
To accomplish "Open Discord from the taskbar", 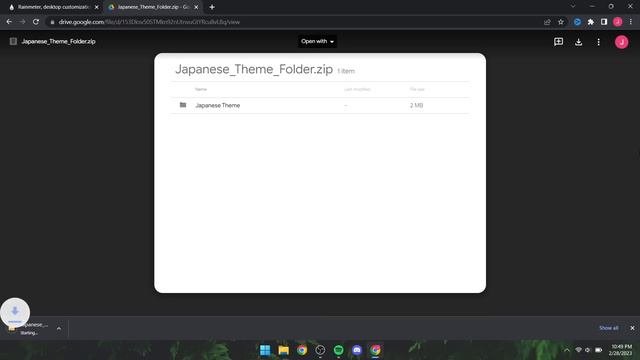I will click(357, 350).
